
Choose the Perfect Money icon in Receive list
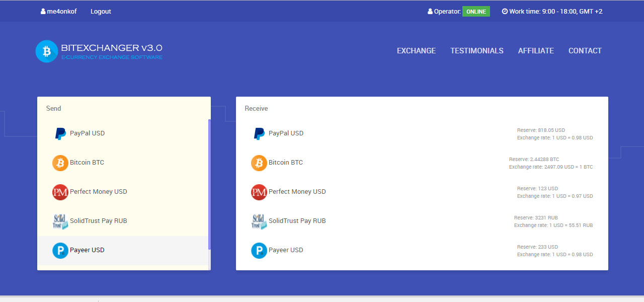(x=259, y=192)
